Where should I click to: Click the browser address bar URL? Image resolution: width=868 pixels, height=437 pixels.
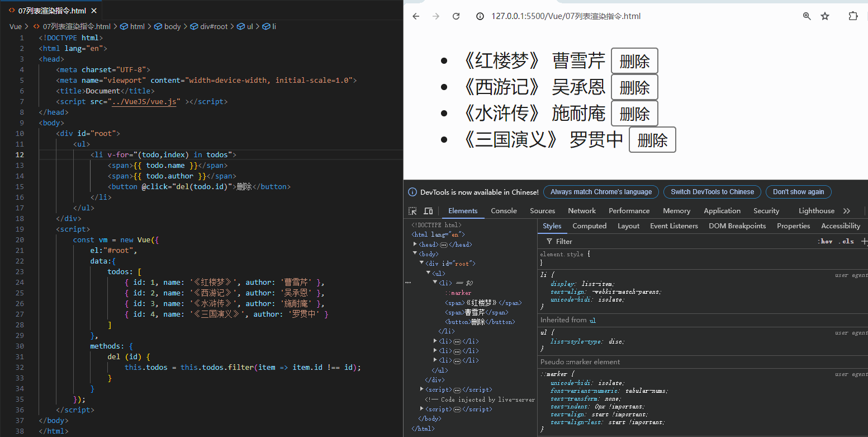click(x=566, y=16)
